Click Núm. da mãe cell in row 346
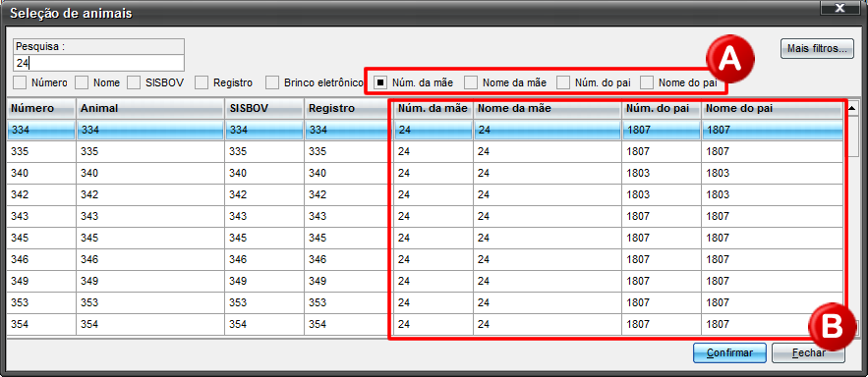The height and width of the screenshot is (377, 868). click(433, 259)
